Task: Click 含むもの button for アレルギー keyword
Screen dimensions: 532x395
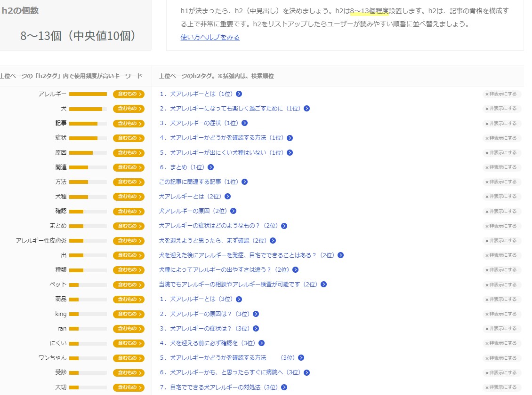Action: pyautogui.click(x=129, y=94)
